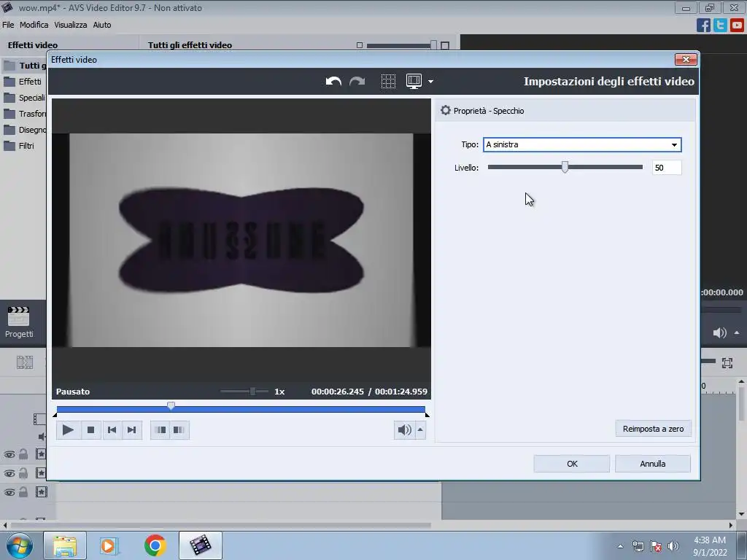Click the transition icon on the timeline toolbar
747x560 pixels.
25,362
